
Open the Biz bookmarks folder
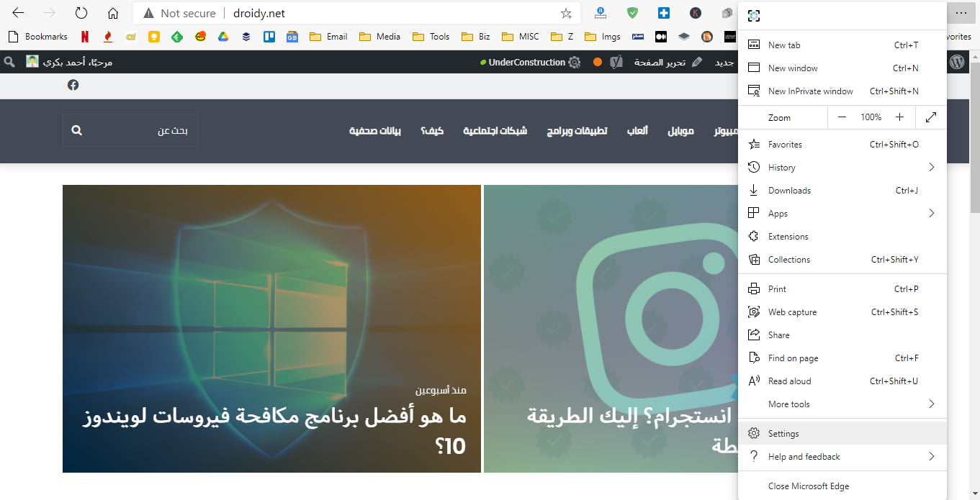(477, 37)
